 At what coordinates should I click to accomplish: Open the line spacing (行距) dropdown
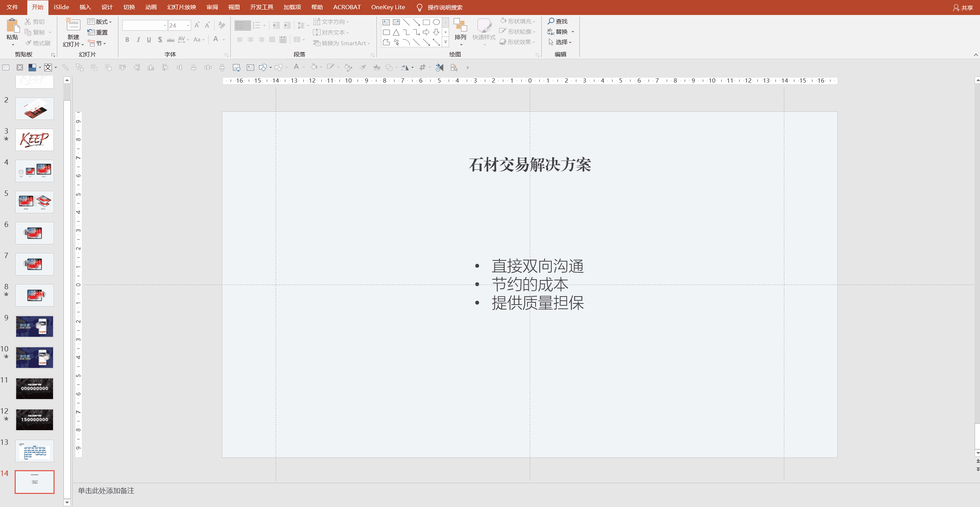[303, 25]
